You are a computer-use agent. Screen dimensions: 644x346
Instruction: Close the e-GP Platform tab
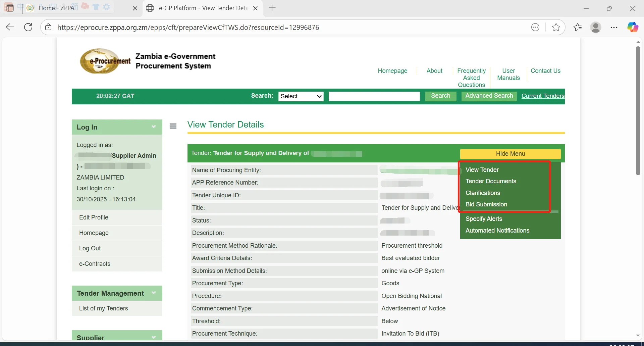(256, 8)
